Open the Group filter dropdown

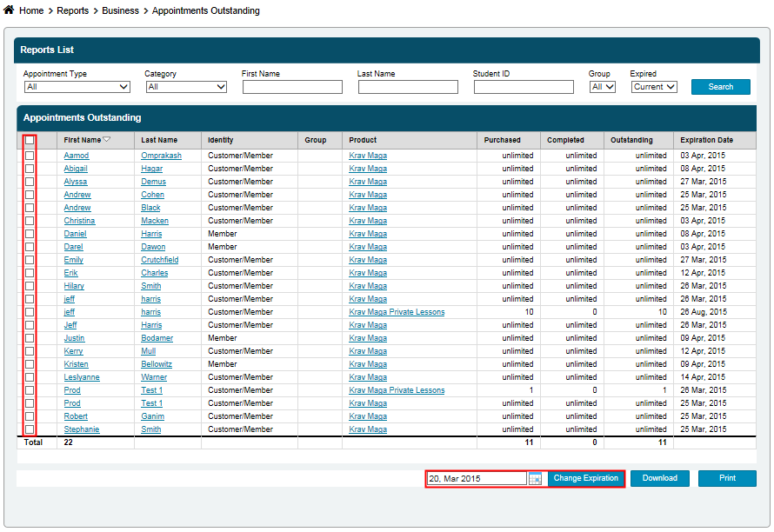602,87
